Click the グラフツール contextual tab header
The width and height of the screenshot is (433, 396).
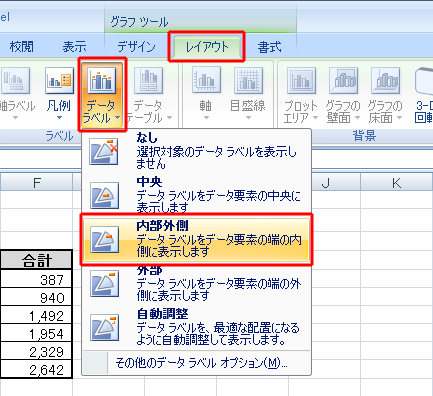point(139,22)
